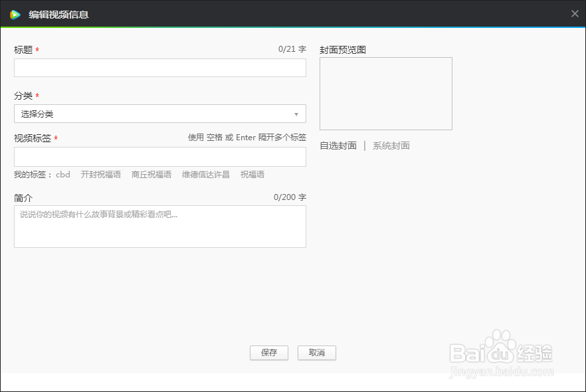Select the tag 维德信达许昌

click(205, 174)
